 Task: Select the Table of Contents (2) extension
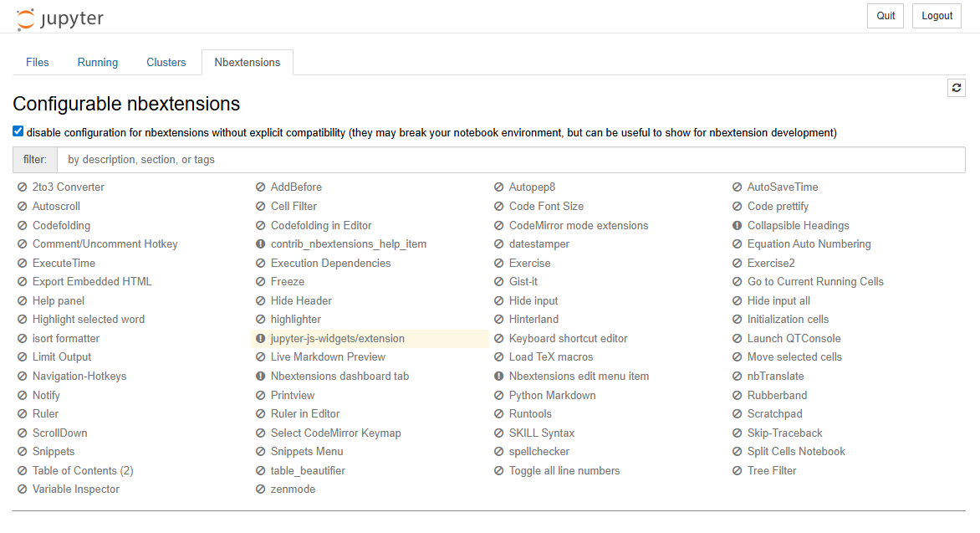(x=83, y=470)
